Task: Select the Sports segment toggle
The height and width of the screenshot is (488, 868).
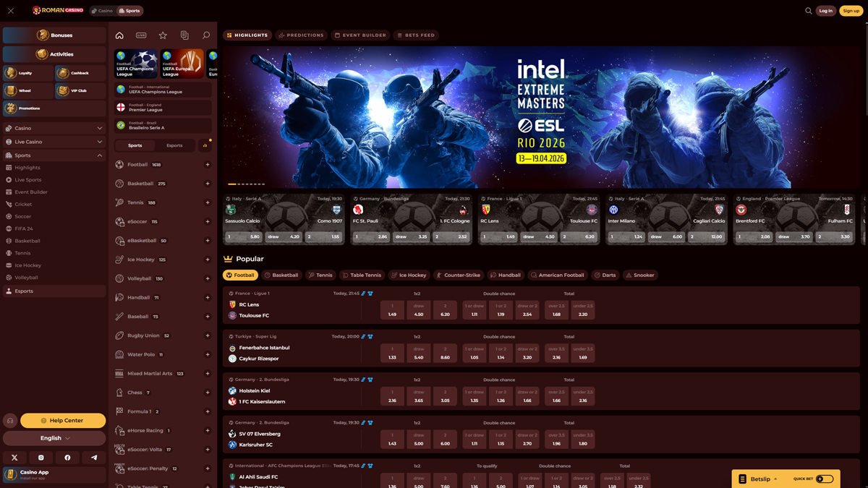Action: pyautogui.click(x=135, y=145)
